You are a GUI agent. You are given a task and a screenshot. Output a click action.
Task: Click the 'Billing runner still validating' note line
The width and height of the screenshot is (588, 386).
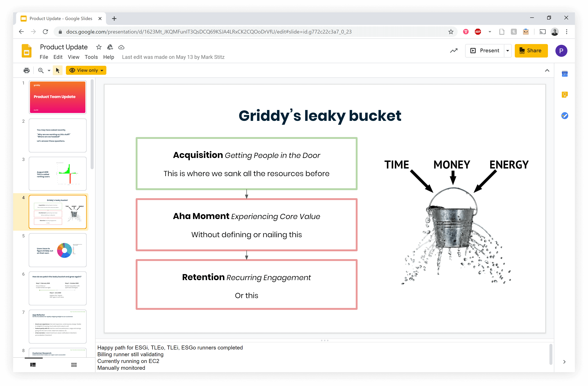pos(131,354)
